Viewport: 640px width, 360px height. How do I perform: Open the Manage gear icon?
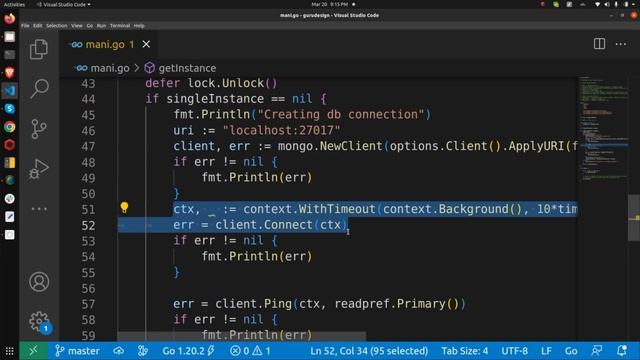(x=39, y=322)
